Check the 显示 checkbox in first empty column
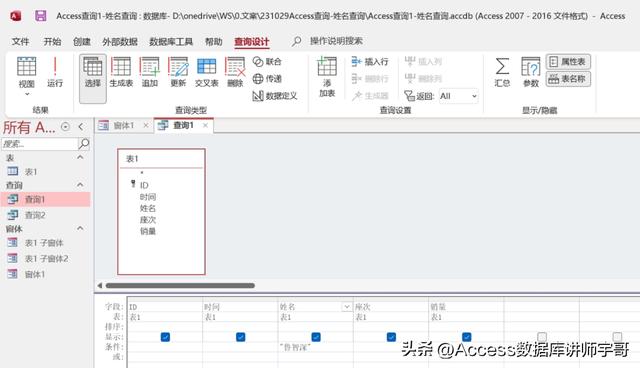640x368 pixels. [x=542, y=337]
